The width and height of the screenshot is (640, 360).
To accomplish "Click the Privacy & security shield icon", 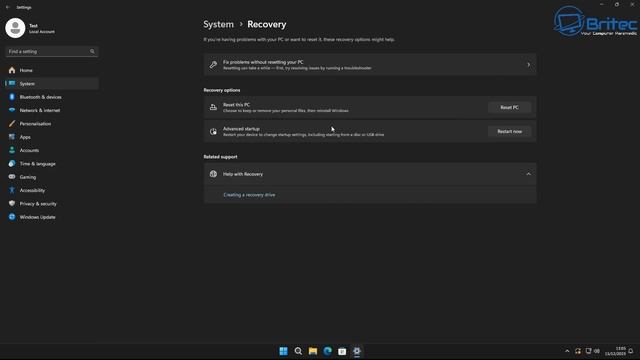I will point(12,204).
